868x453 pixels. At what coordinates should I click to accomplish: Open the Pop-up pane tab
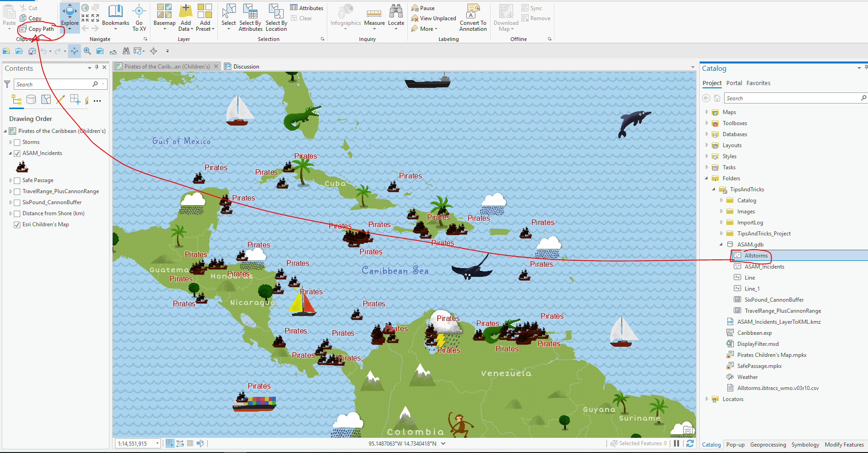(x=735, y=445)
